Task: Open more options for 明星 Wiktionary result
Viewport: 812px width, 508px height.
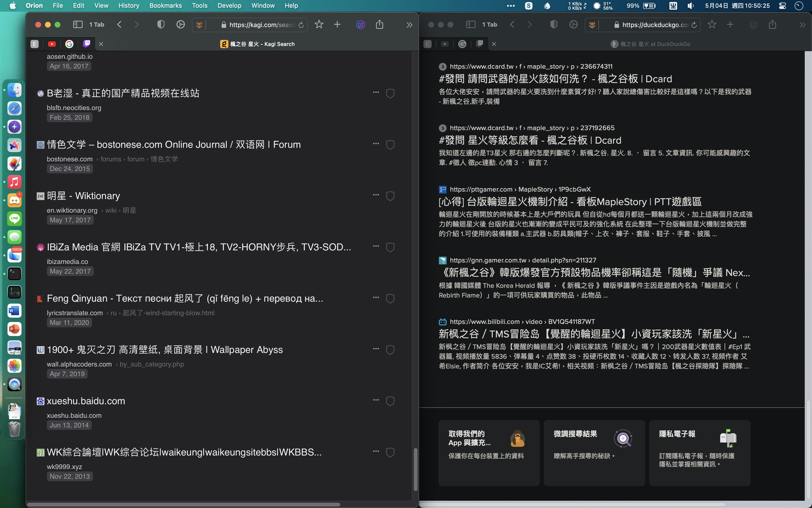Action: [376, 195]
